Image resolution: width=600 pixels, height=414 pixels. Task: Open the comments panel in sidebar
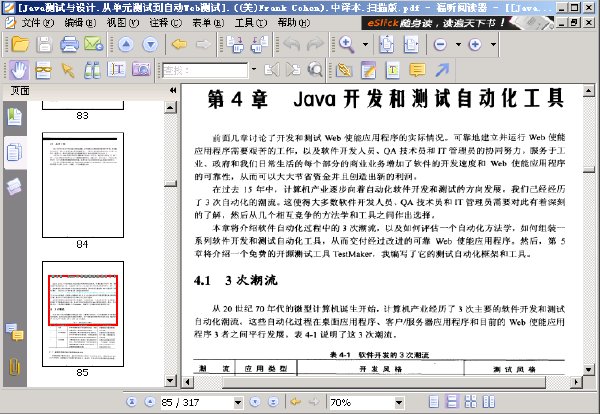click(15, 332)
